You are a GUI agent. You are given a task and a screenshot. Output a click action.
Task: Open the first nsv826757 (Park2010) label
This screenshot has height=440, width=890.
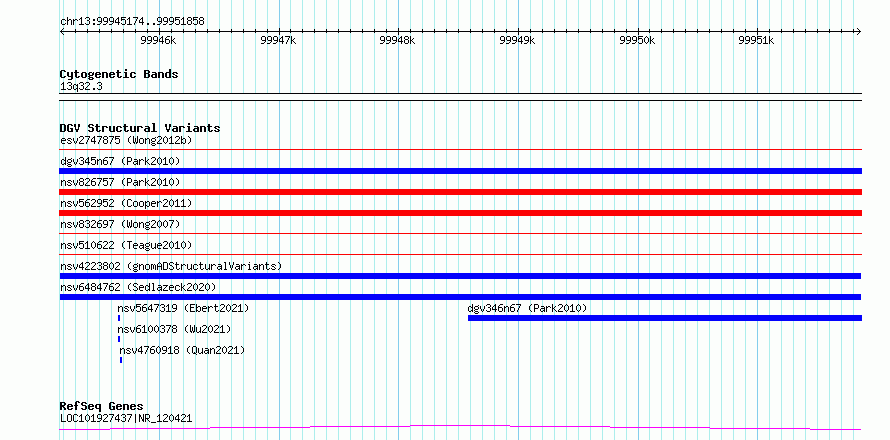tap(120, 182)
